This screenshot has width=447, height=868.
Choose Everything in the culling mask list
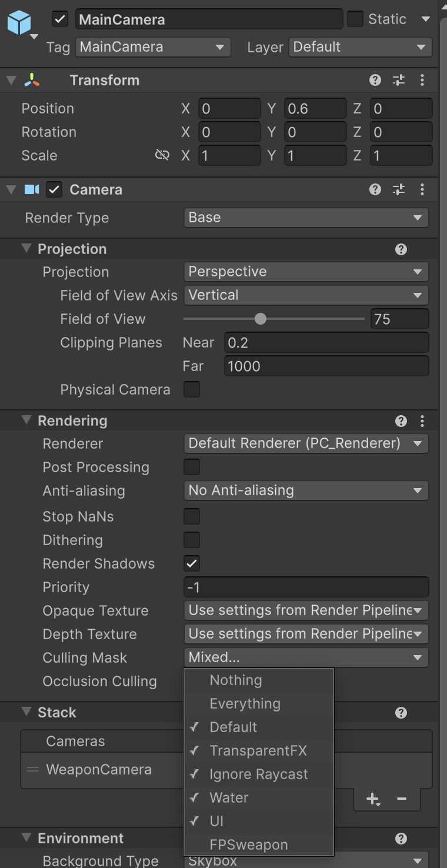tap(245, 703)
